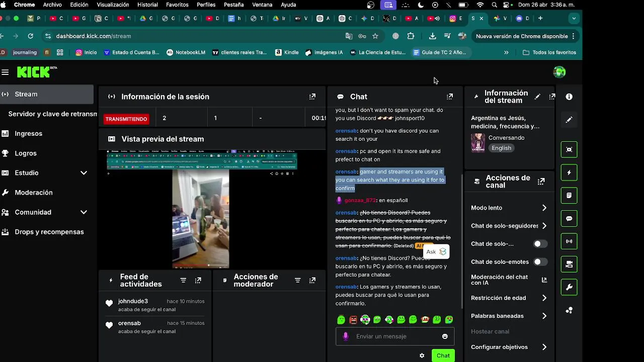Open Palabras baneadas settings
The width and height of the screenshot is (644, 362).
tap(509, 316)
